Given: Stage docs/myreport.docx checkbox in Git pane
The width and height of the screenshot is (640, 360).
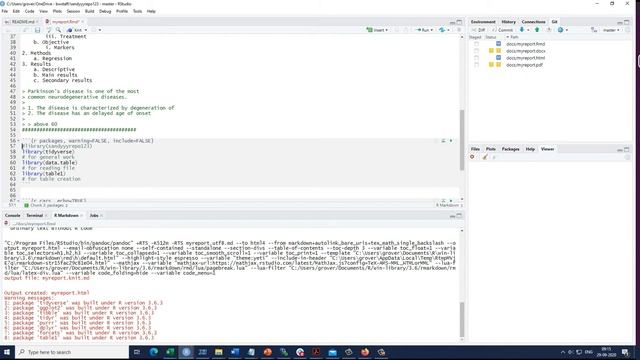Looking at the screenshot, I should [476, 51].
